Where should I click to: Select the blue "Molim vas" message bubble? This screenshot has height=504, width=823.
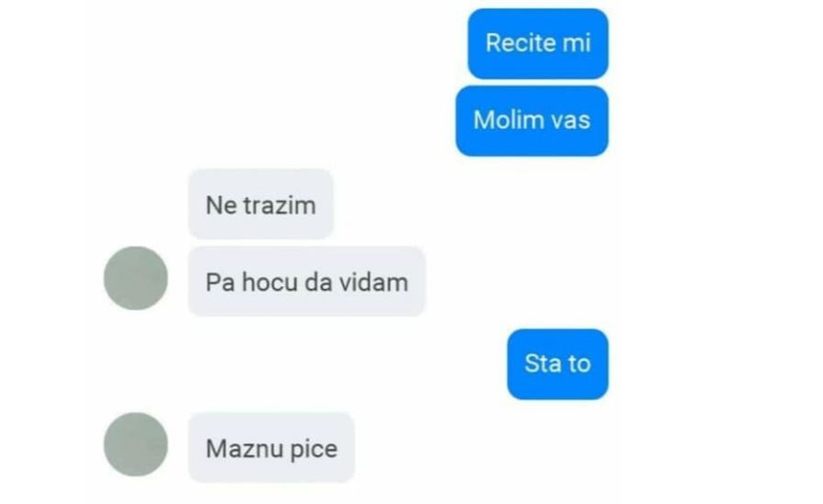pyautogui.click(x=532, y=121)
